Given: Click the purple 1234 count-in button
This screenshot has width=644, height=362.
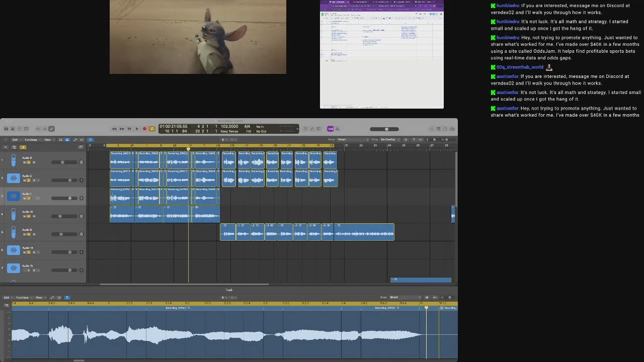Looking at the screenshot, I should pos(331,129).
